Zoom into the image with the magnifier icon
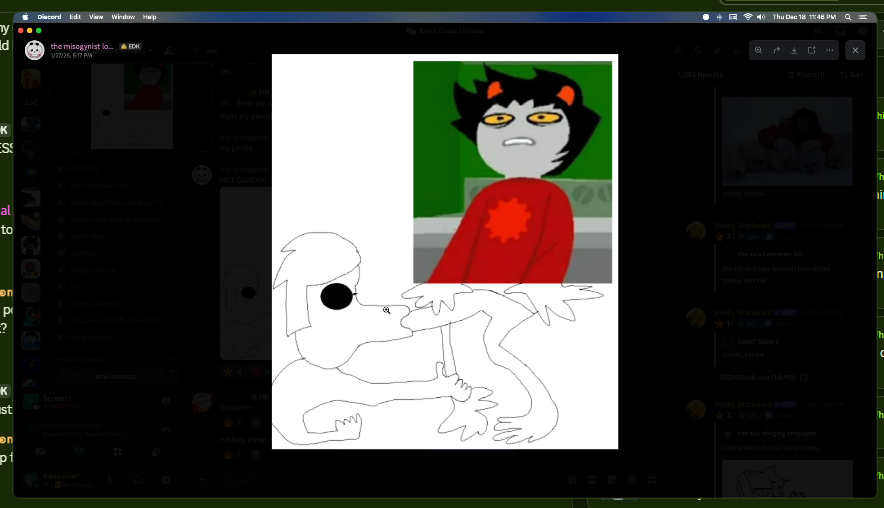 [758, 50]
